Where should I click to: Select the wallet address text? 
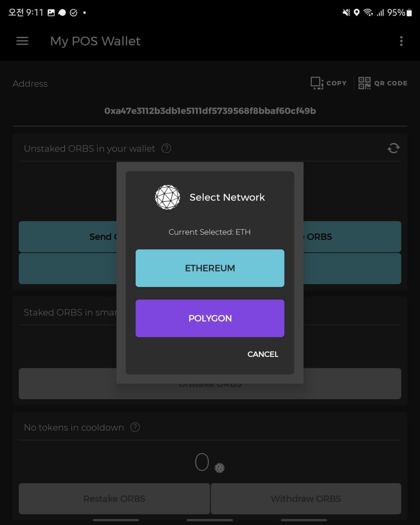point(210,111)
